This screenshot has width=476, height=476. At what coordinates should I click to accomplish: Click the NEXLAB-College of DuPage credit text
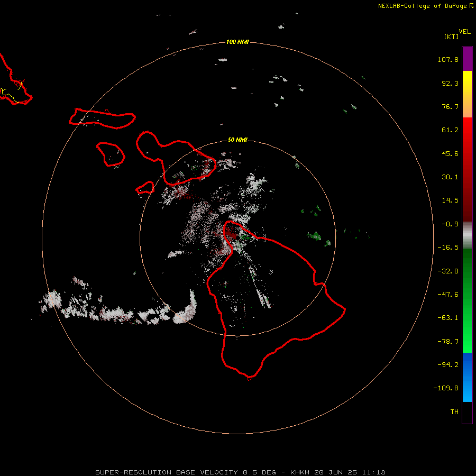tap(425, 6)
